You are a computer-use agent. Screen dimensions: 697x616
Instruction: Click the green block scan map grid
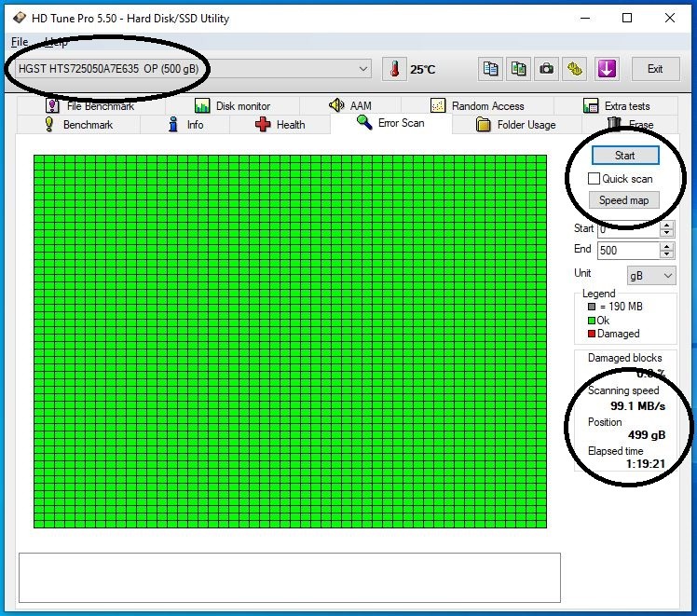pos(291,341)
